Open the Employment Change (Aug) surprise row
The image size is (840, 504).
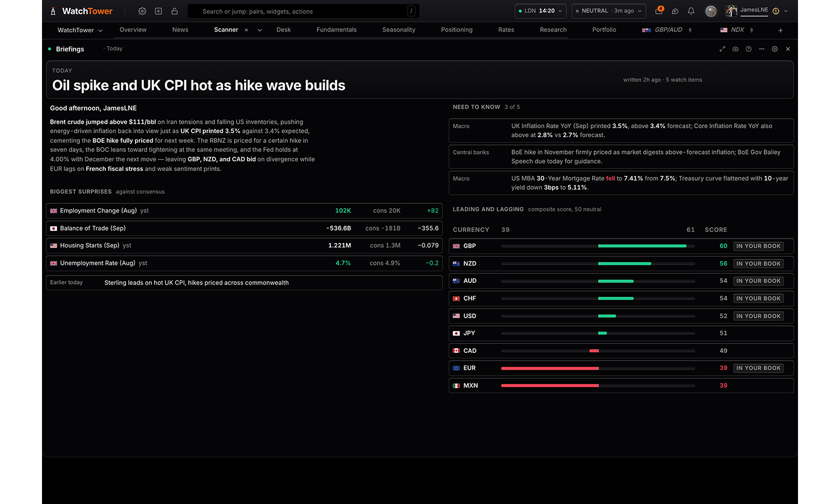[x=244, y=211]
